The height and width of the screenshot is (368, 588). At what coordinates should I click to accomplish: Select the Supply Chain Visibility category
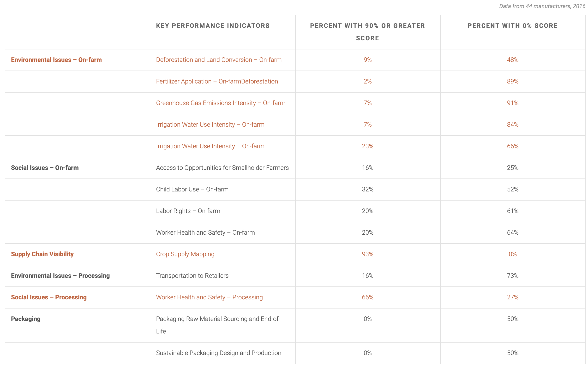tap(42, 254)
